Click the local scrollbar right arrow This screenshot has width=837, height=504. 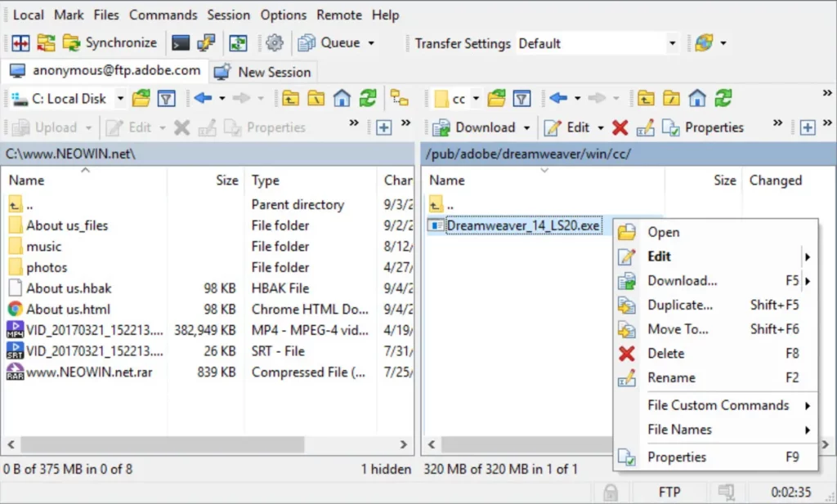pos(404,444)
